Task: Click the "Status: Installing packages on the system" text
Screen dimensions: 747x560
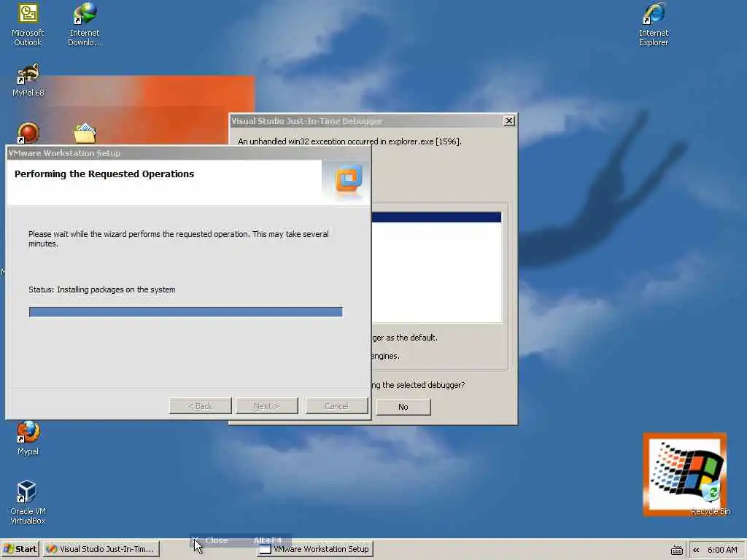Action: (x=102, y=289)
